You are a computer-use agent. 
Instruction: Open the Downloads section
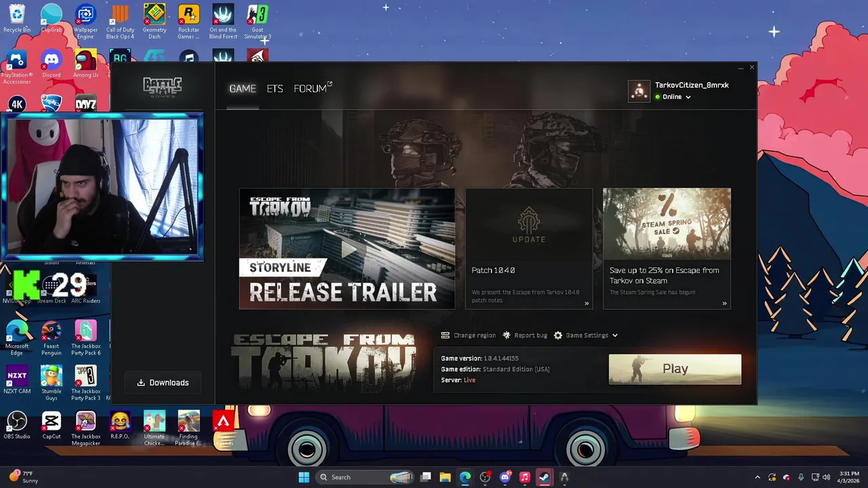tap(163, 382)
